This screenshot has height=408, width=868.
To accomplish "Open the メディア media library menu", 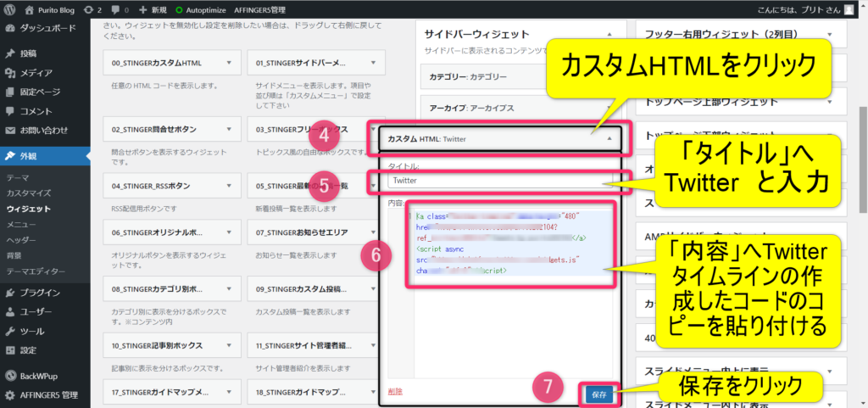I will click(x=36, y=73).
